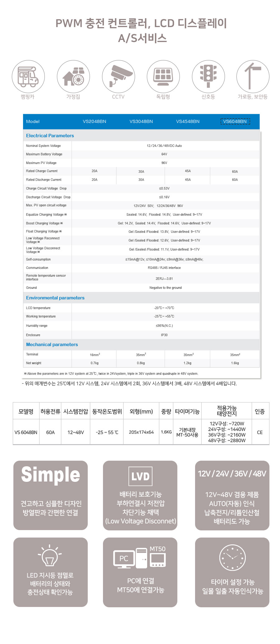This screenshot has width=280, height=644.
Task: Click the '기본내장 MT-50사용' timer cell
Action: (x=187, y=432)
